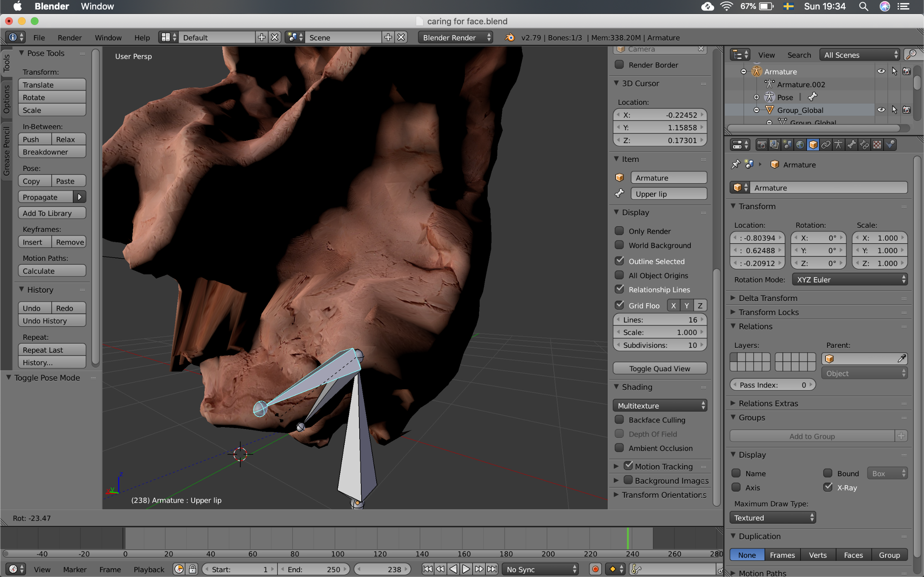The image size is (924, 577).
Task: Open the No Sync playback dropdown
Action: point(540,569)
